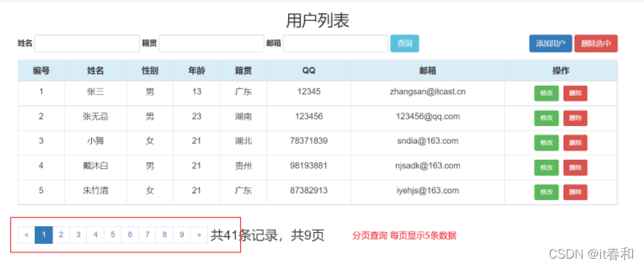Click the 用户列表 page title
The width and height of the screenshot is (644, 267).
click(x=317, y=20)
